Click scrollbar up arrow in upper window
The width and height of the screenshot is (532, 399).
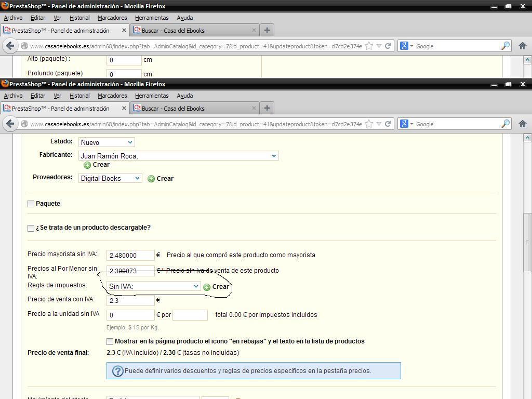527,60
